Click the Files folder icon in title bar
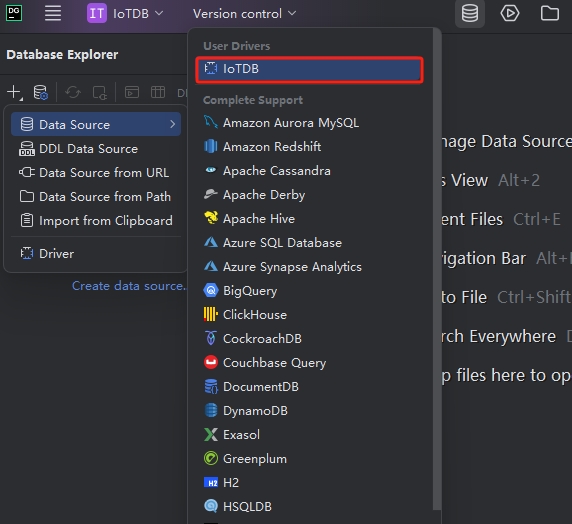Viewport: 572px width, 524px height. [550, 14]
